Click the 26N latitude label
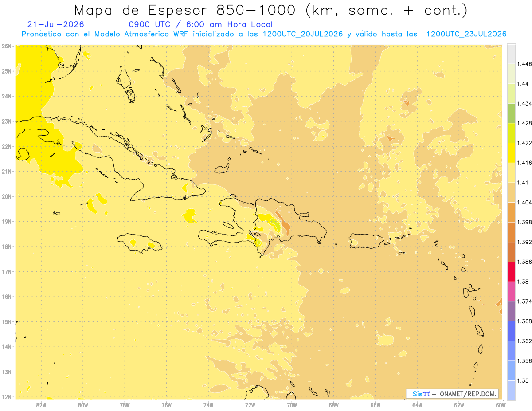 pyautogui.click(x=7, y=46)
